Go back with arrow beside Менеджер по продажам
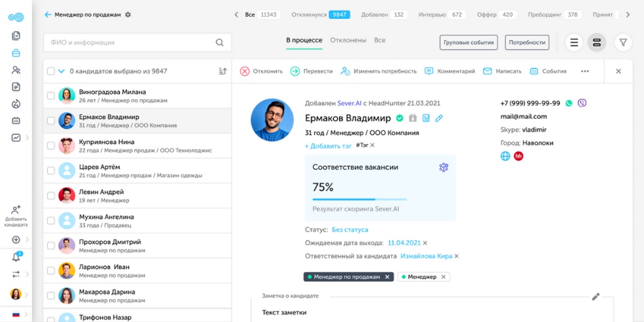 tap(47, 15)
